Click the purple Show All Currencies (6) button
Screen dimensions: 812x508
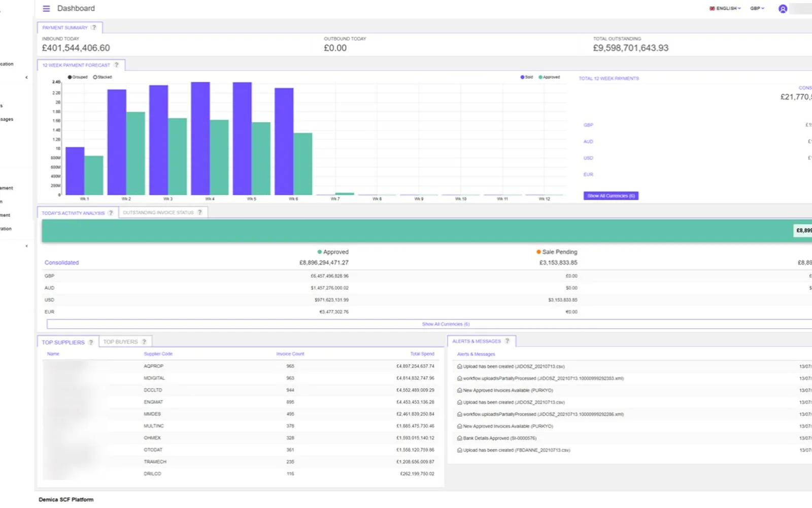click(x=611, y=196)
